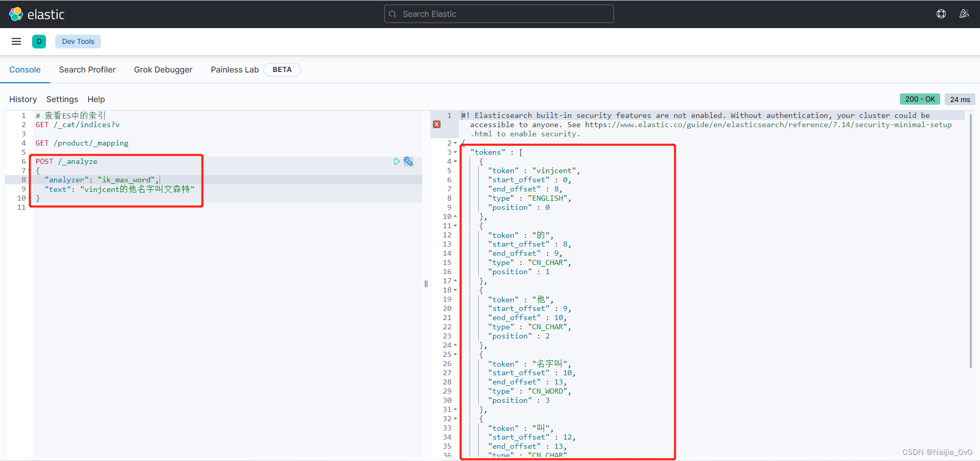This screenshot has width=980, height=461.
Task: Open the help menu icon
Action: pyautogui.click(x=941, y=14)
